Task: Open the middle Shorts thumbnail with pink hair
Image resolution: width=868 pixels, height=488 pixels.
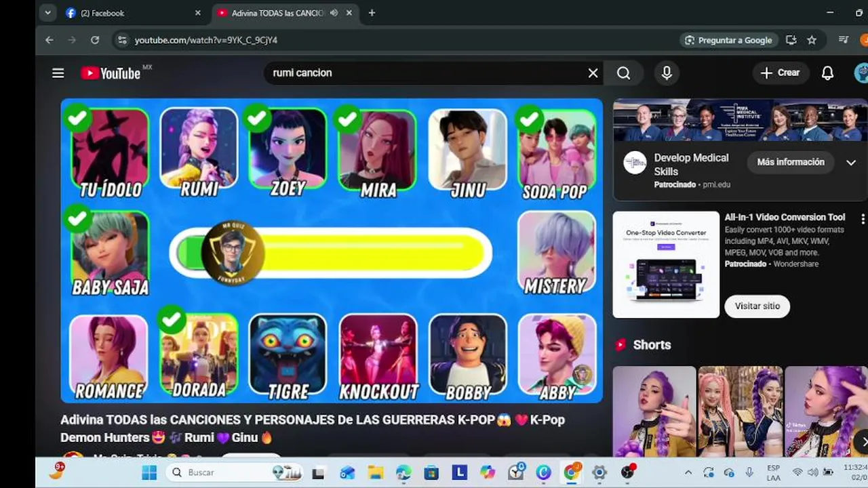Action: [741, 411]
